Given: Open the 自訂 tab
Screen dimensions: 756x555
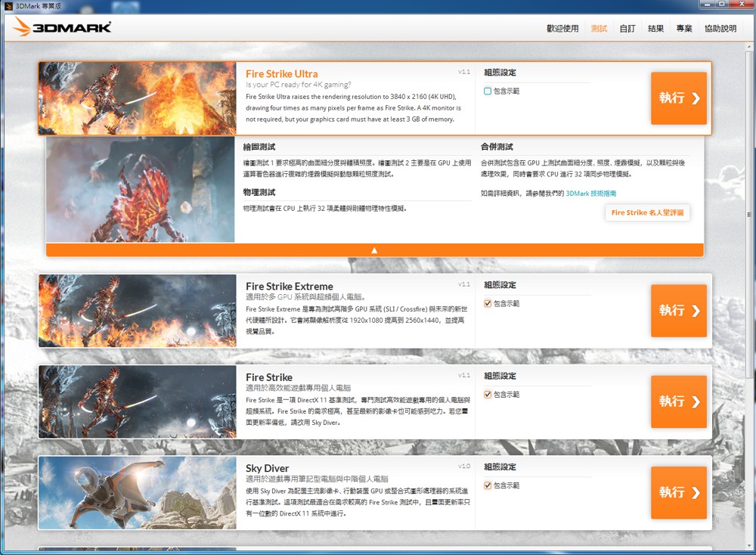Looking at the screenshot, I should (627, 29).
